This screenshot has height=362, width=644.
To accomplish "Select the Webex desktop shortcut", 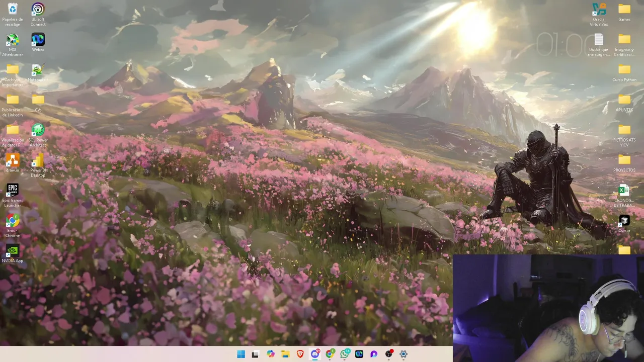I will (38, 42).
